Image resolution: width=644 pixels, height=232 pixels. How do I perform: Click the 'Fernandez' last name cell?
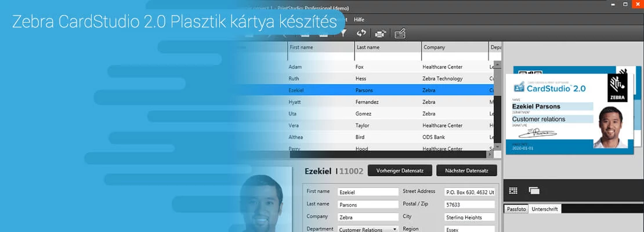pyautogui.click(x=367, y=102)
